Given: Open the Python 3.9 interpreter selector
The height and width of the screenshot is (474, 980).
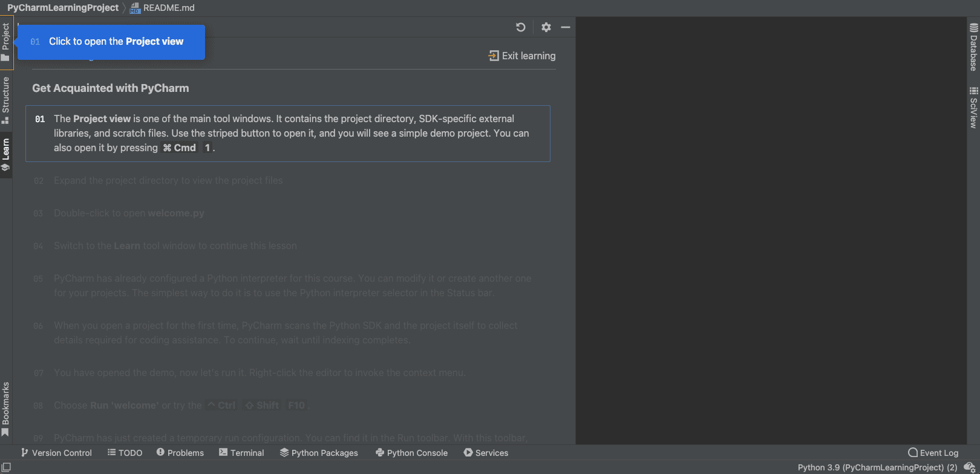Looking at the screenshot, I should coord(877,467).
